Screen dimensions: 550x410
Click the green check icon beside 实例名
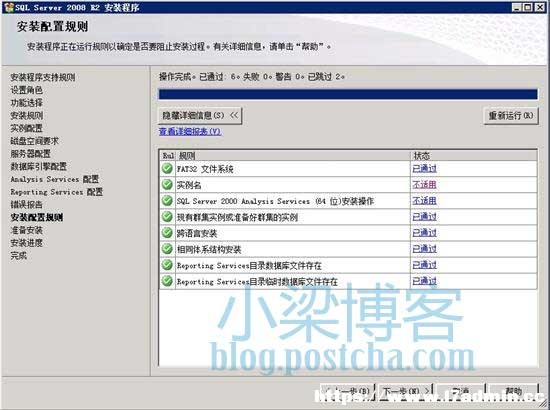coord(167,184)
